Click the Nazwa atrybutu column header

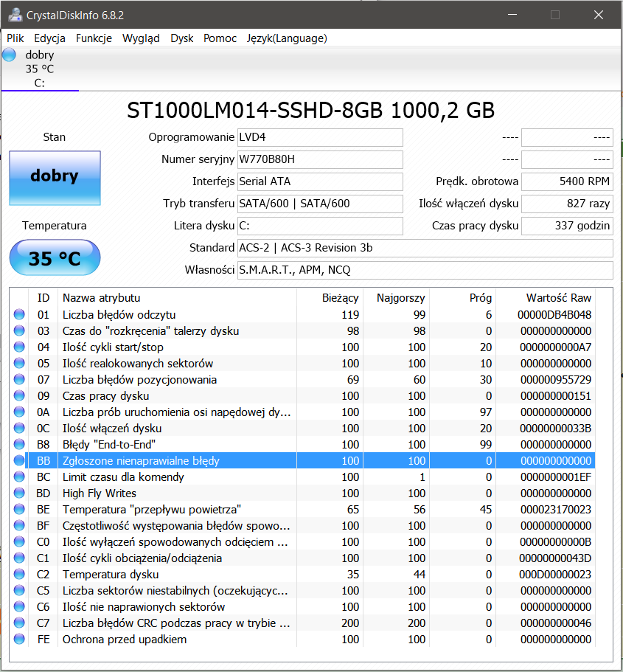coord(177,298)
